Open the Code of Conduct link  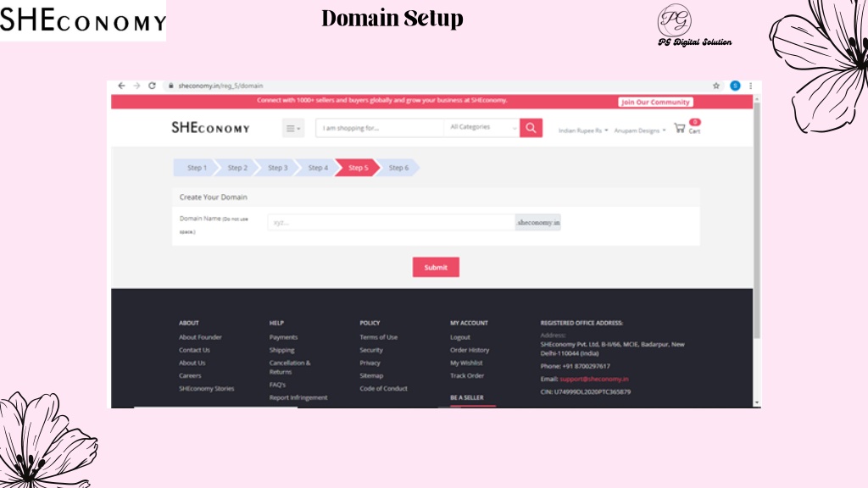(x=384, y=388)
